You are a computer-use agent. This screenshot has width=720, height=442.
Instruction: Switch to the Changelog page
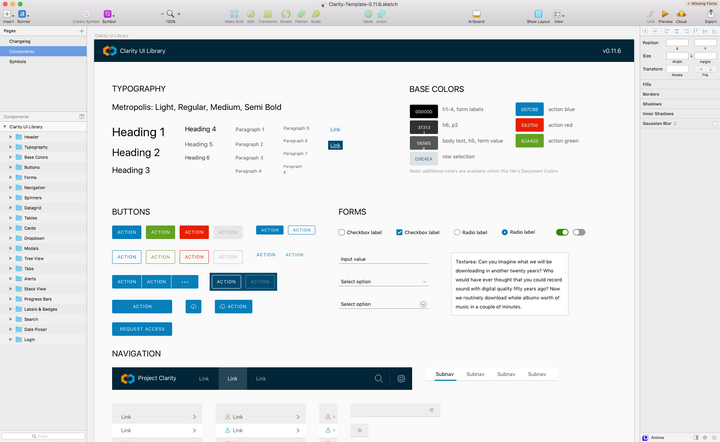[x=43, y=41]
